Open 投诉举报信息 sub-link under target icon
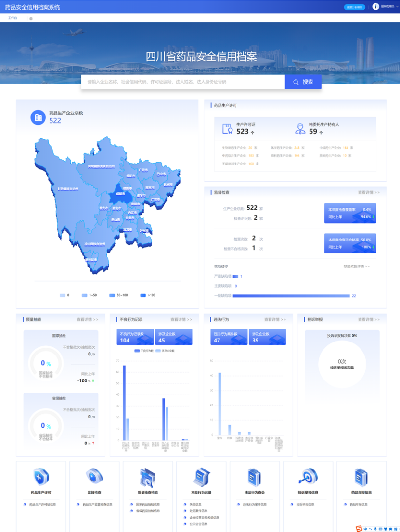 tap(305, 505)
